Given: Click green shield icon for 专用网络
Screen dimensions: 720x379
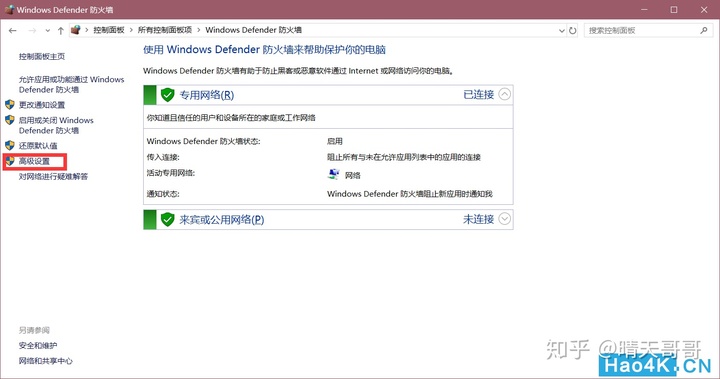Looking at the screenshot, I should 168,95.
